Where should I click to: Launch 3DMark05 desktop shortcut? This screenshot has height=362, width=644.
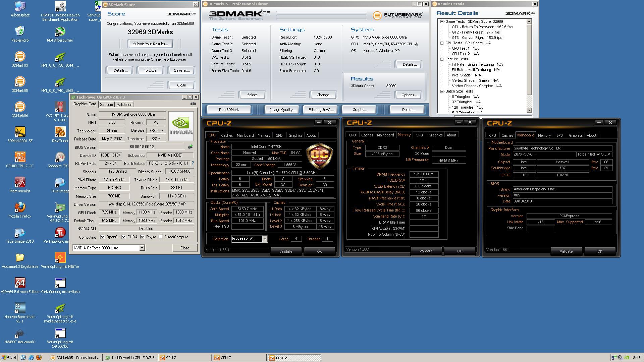click(20, 84)
